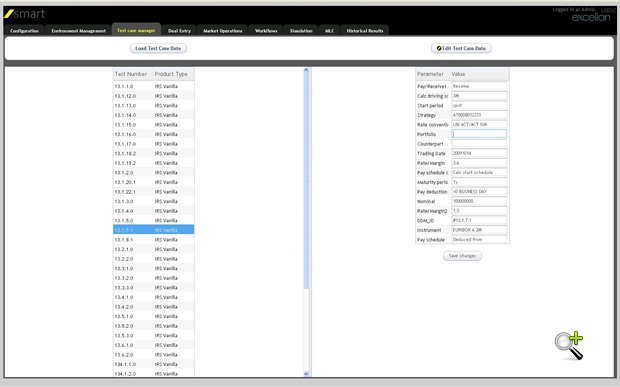Select test row 13.1.1.0

153,86
